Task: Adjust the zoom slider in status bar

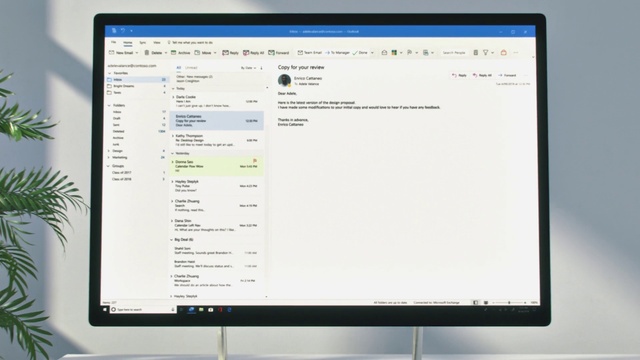Action: (x=509, y=303)
